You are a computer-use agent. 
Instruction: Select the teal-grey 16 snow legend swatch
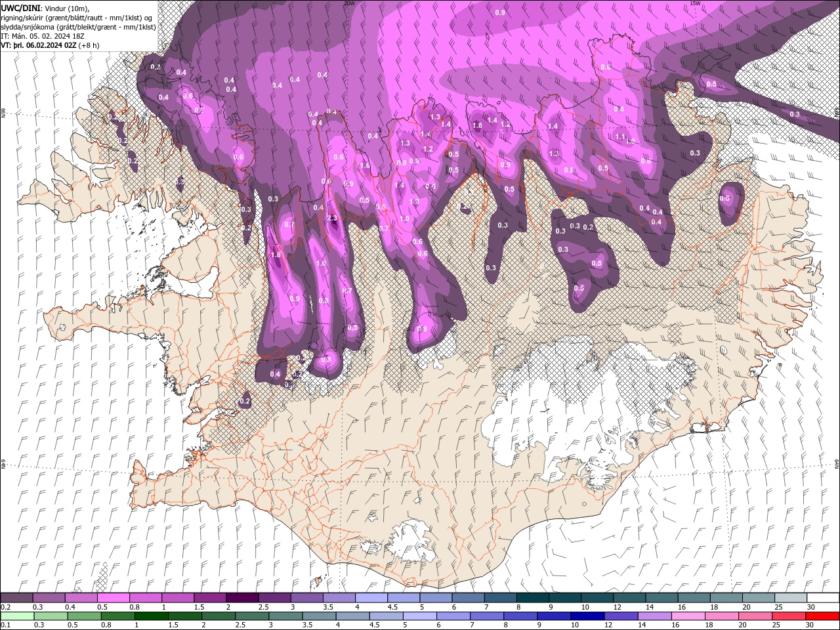point(693,598)
